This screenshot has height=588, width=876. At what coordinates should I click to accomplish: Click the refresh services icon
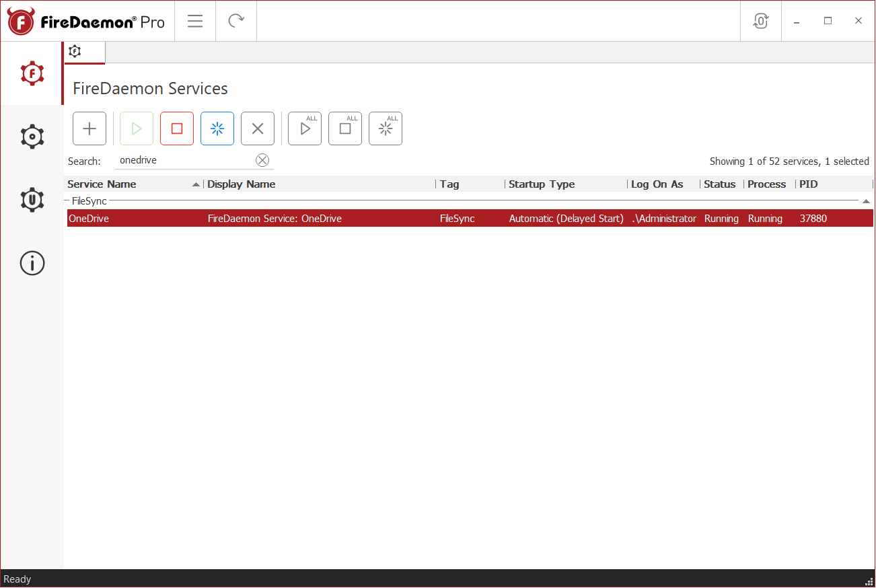[x=236, y=21]
